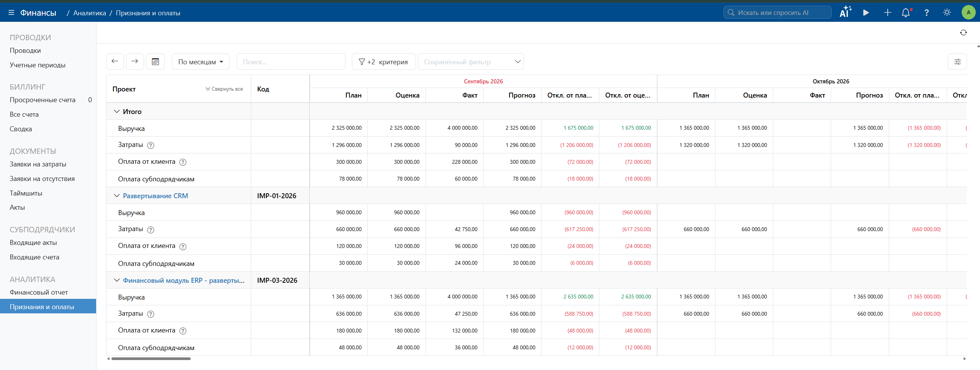Viewport: 980px width, 370px height.
Task: Click the IMP-03-2026 code cell
Action: point(280,280)
